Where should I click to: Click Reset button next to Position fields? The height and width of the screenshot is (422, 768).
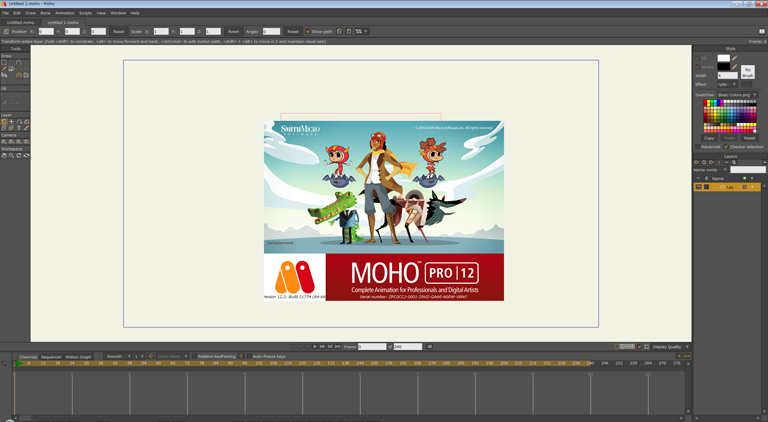(119, 31)
